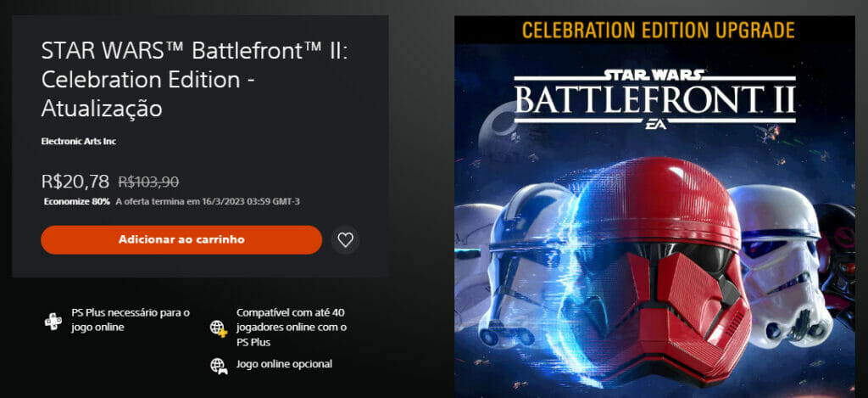Viewport: 868px width, 398px height.
Task: Click the Jogo online opcional label
Action: 284,364
